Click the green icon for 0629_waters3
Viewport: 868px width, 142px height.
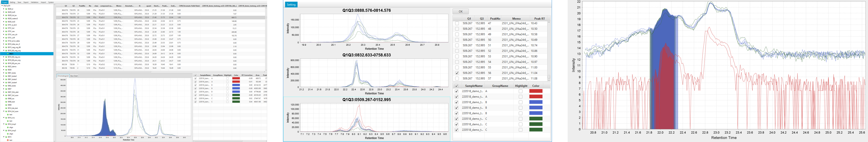point(6,19)
